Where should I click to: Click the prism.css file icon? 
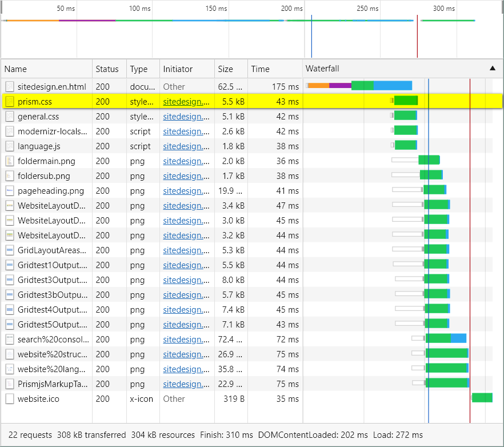[x=10, y=102]
